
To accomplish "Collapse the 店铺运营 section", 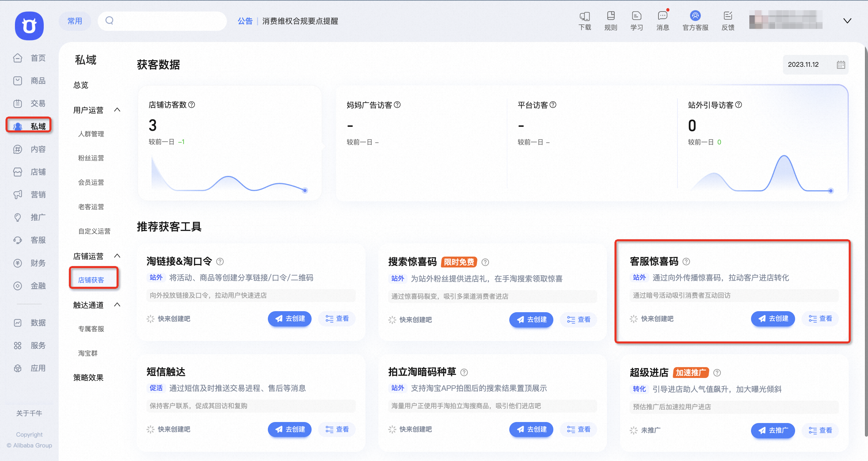I will point(117,256).
